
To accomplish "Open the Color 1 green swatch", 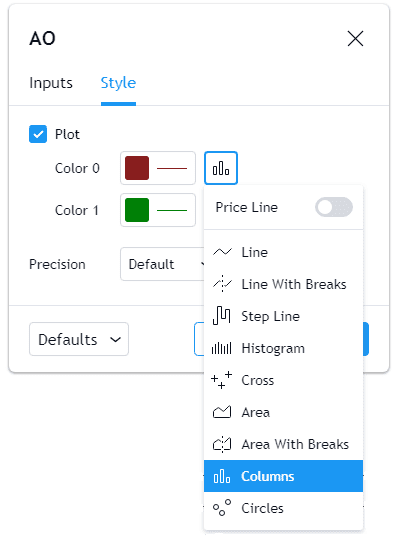I will coord(137,210).
